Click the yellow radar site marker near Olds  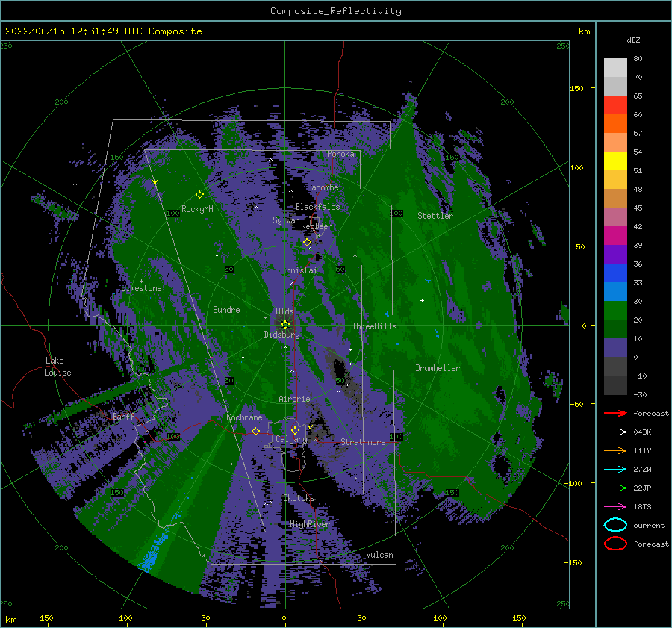pos(285,325)
